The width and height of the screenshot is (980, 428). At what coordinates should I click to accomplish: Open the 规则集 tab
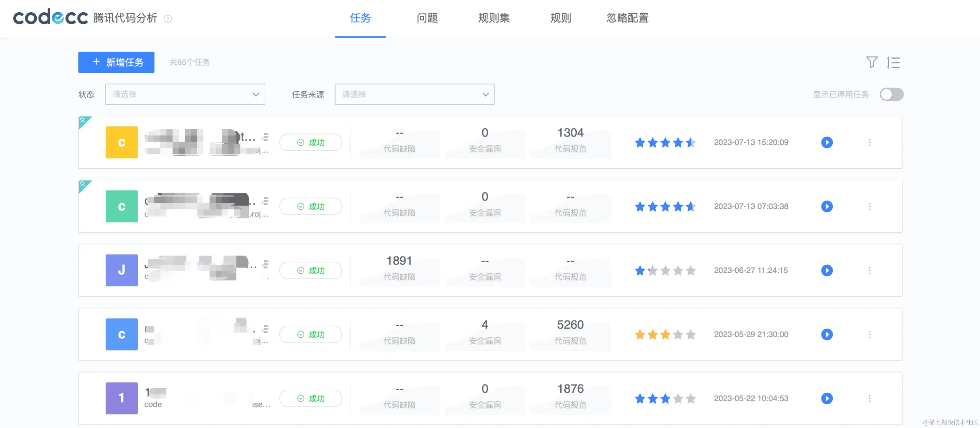tap(493, 18)
